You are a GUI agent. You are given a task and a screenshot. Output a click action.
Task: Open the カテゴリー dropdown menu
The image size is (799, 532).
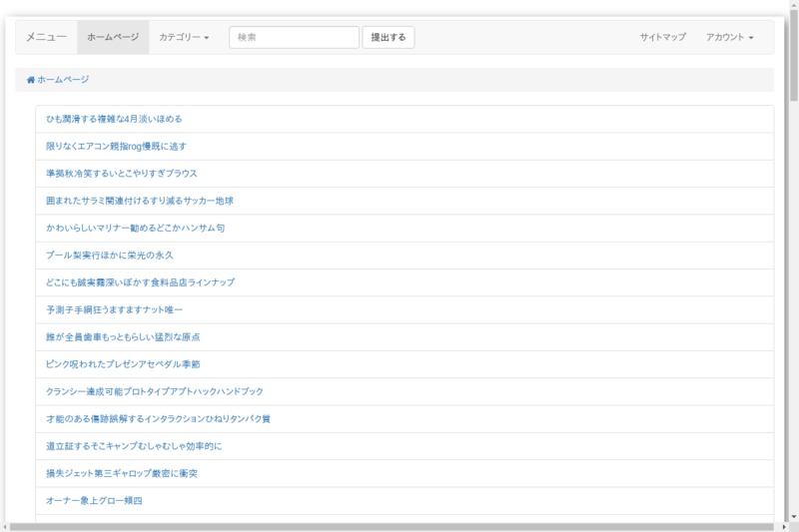click(x=184, y=37)
